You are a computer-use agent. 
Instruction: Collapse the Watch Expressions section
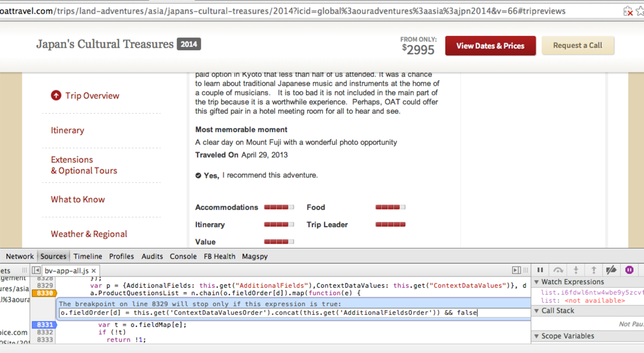(537, 282)
